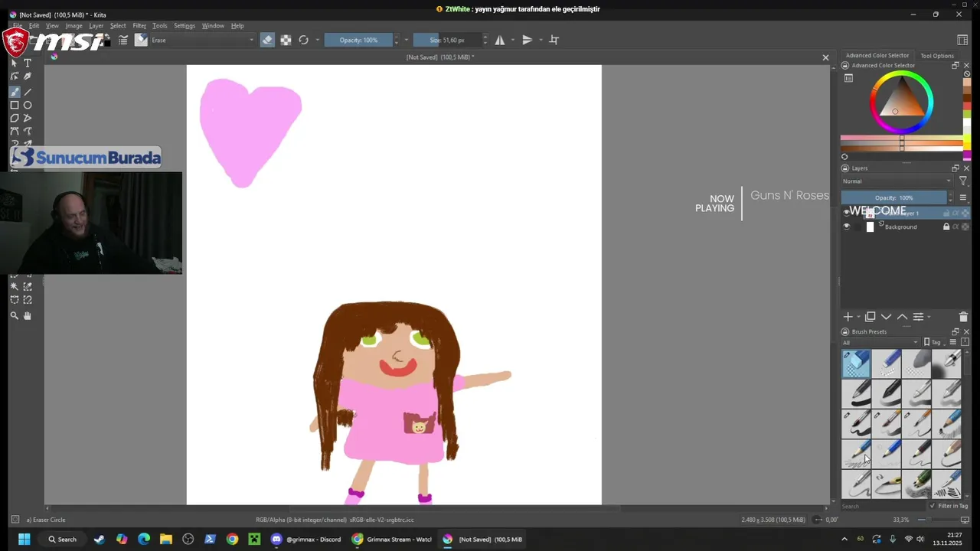This screenshot has width=980, height=551.
Task: Select the Text tool in the toolbox
Action: click(28, 63)
